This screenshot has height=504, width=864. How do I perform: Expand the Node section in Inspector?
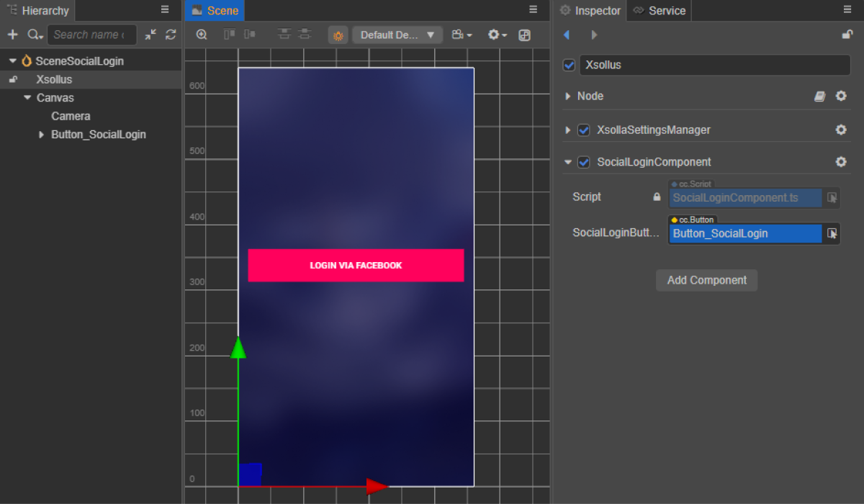pos(568,96)
